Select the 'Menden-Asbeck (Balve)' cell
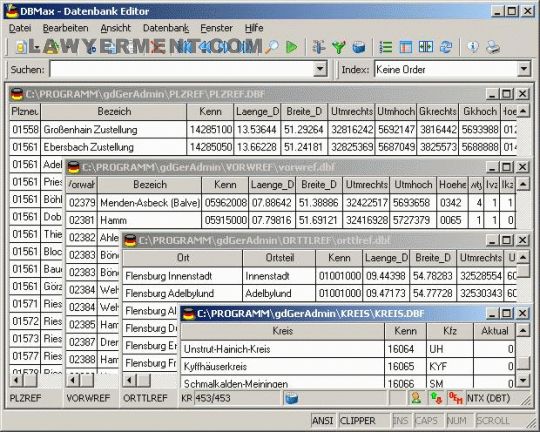Viewport: 540px width, 432px height. (149, 203)
